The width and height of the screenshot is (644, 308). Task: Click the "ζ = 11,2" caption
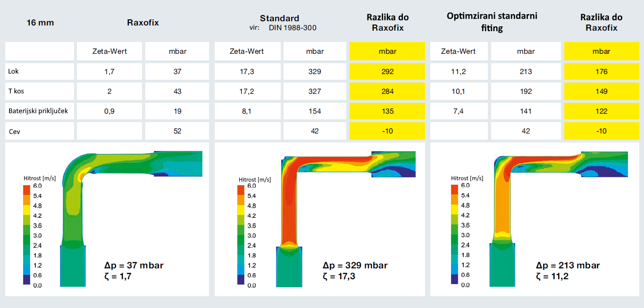(x=552, y=276)
